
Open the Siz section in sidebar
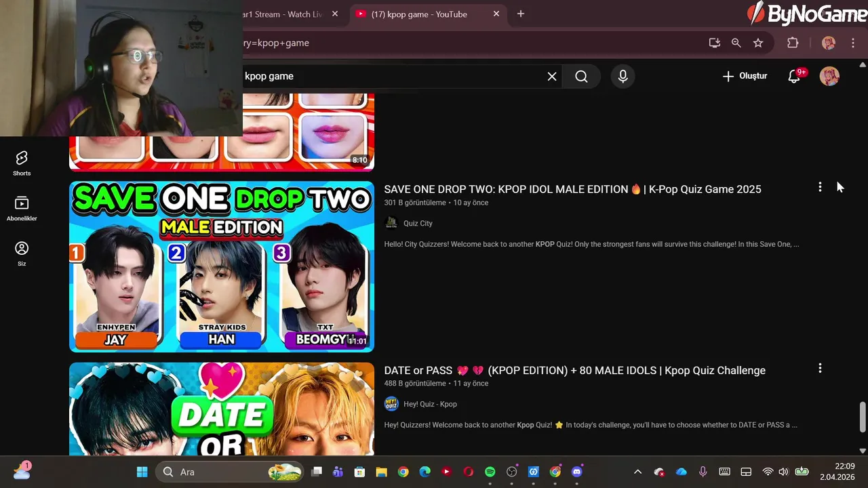(22, 253)
